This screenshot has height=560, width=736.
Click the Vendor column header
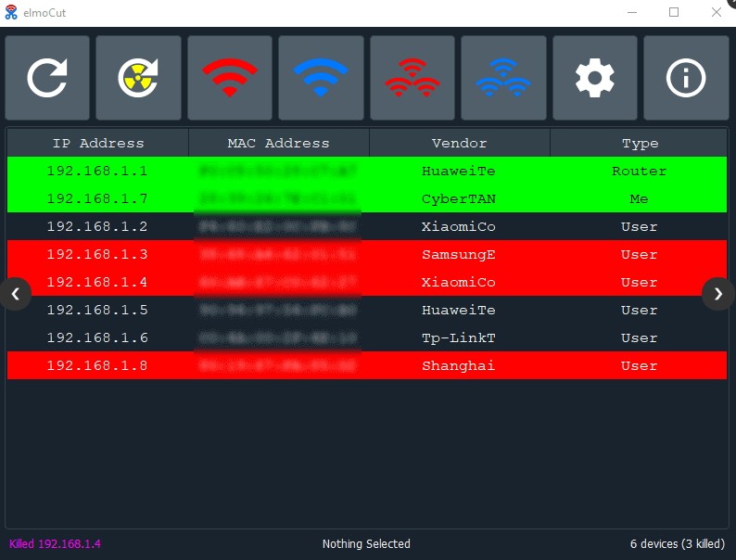coord(460,143)
